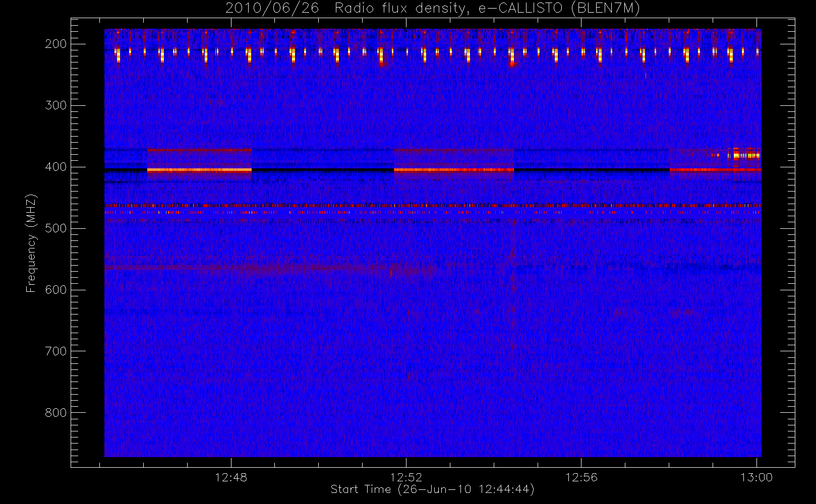Select the 700 frequency tick label

click(x=56, y=351)
